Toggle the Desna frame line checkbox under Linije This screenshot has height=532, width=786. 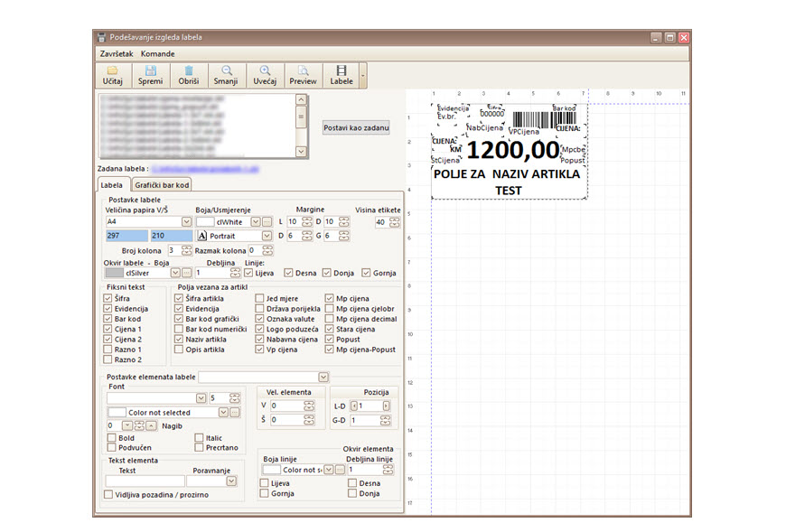288,273
